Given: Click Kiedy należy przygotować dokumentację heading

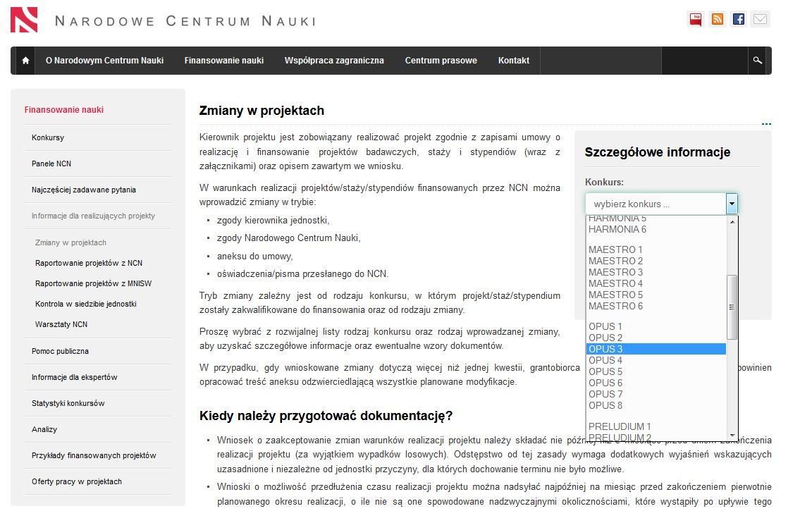Looking at the screenshot, I should [326, 416].
